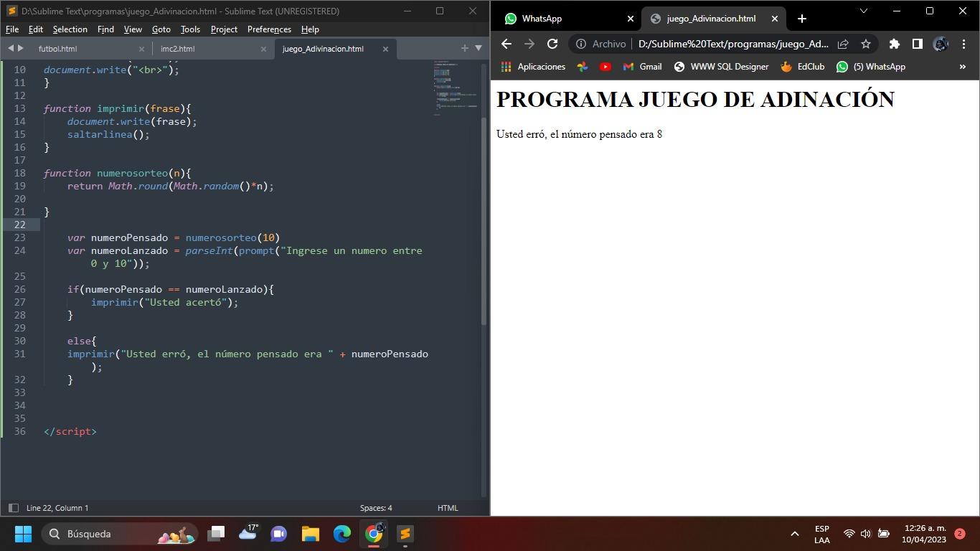Screen dimensions: 980x551
Task: Go to next tab with right arrow
Action: (x=21, y=48)
